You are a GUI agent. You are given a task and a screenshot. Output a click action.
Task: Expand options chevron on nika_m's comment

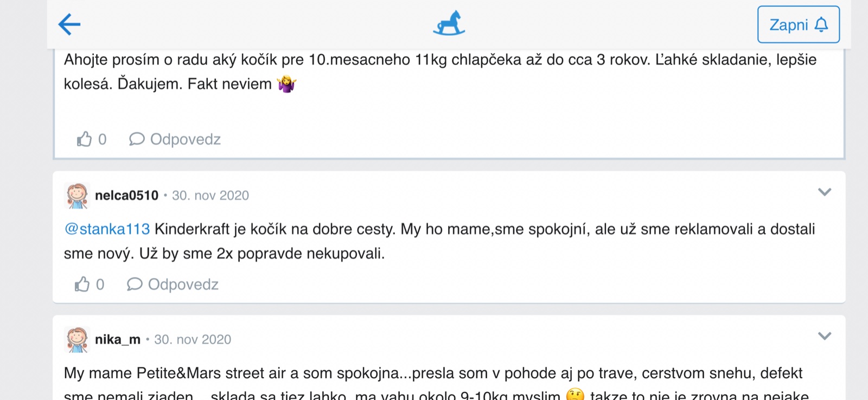824,336
